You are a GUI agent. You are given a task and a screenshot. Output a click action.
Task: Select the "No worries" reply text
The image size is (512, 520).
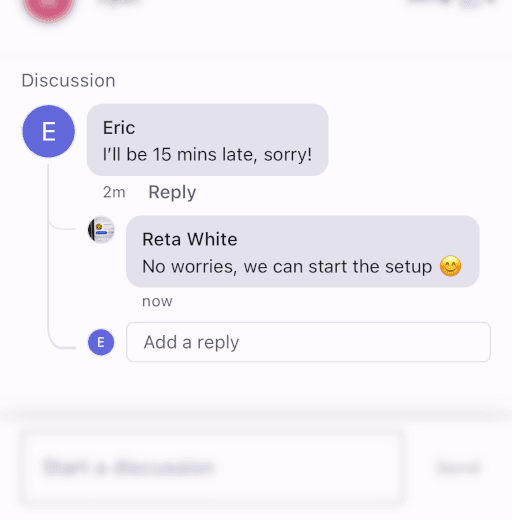pyautogui.click(x=287, y=267)
